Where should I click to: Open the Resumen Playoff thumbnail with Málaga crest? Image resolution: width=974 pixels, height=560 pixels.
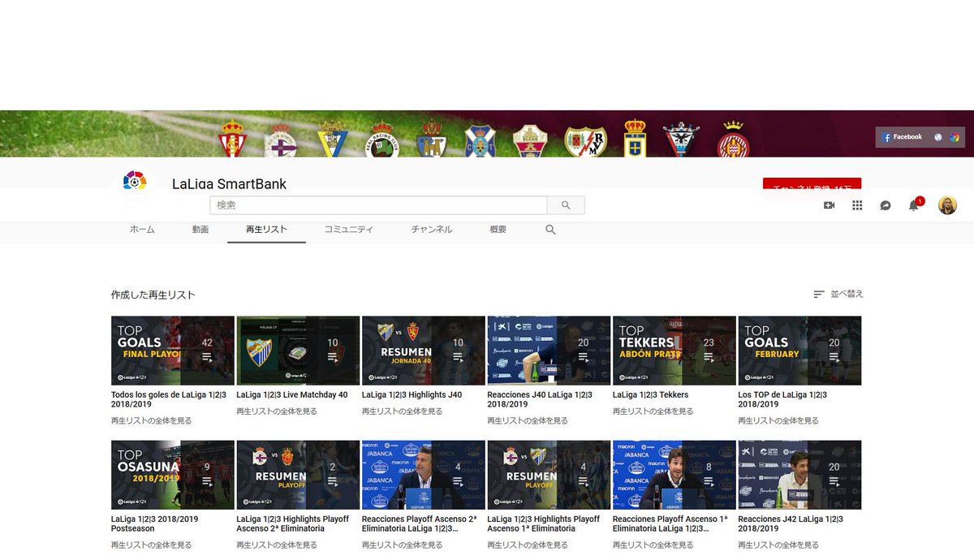coord(549,475)
